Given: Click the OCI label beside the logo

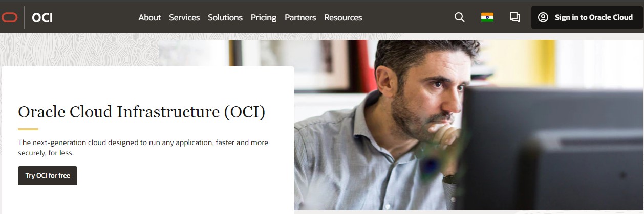Looking at the screenshot, I should click(x=42, y=18).
